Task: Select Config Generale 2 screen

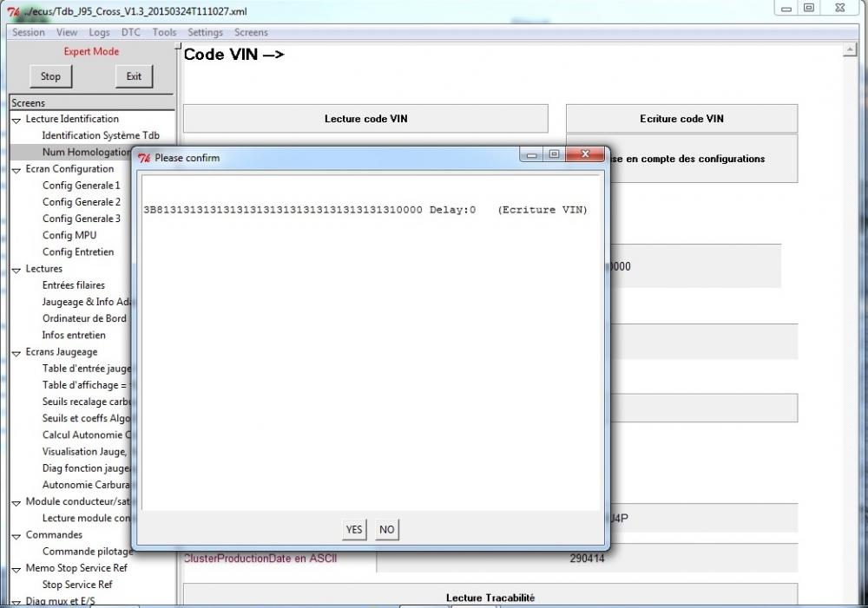Action: pyautogui.click(x=82, y=202)
